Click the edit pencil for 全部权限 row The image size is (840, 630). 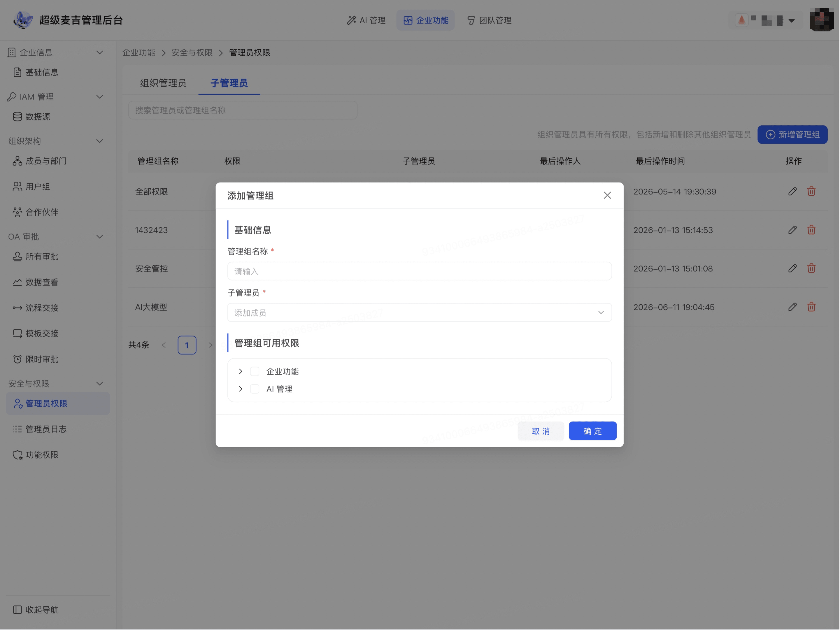(x=792, y=192)
